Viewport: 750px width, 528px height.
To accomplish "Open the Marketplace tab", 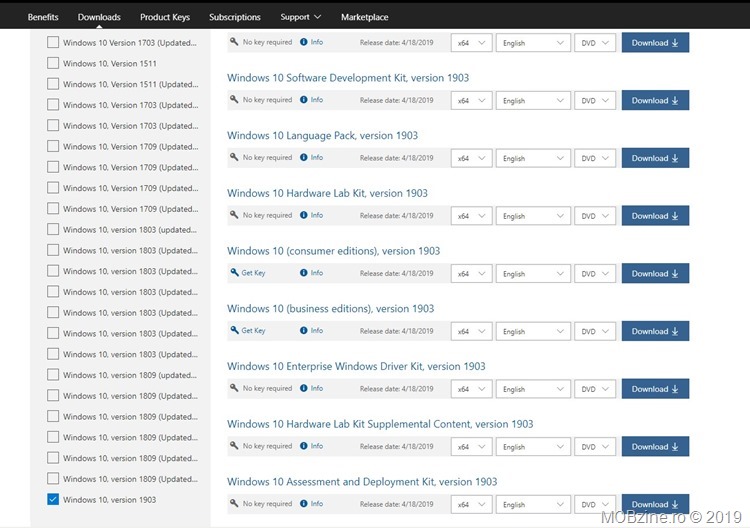I will click(x=364, y=17).
